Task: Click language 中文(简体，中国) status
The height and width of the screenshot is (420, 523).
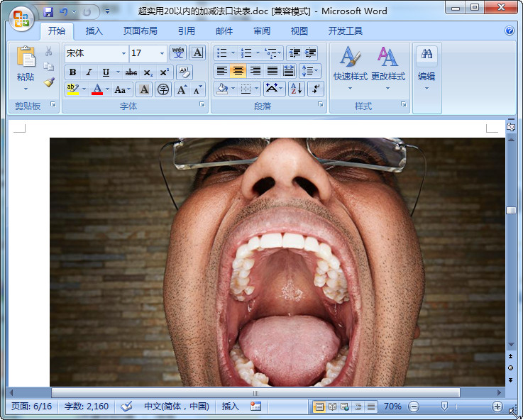Action: click(x=177, y=407)
